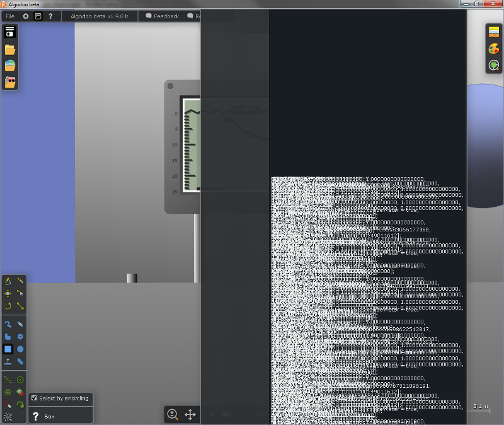Pick the Knife cutting tool
504x425 pixels.
pos(21,281)
